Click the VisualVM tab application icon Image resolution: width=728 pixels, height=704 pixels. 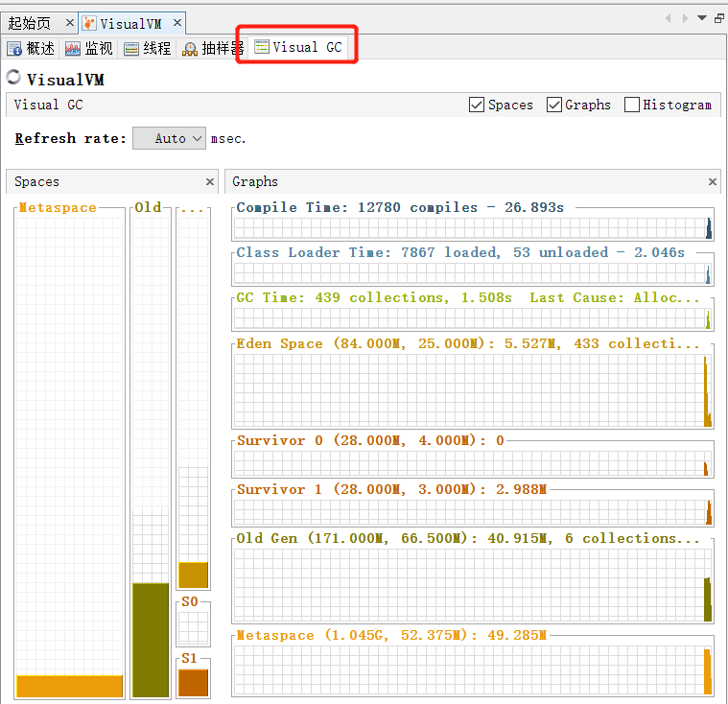click(x=89, y=23)
